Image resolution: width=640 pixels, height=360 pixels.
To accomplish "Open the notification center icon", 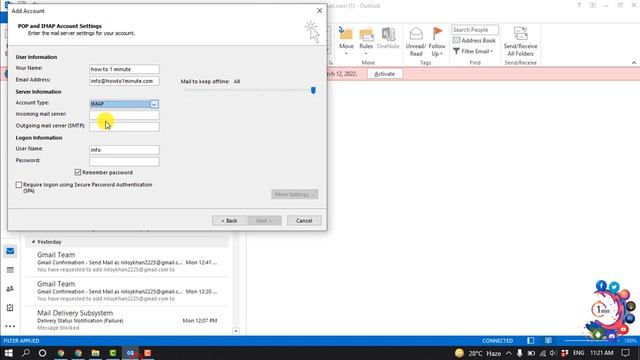I will 626,353.
